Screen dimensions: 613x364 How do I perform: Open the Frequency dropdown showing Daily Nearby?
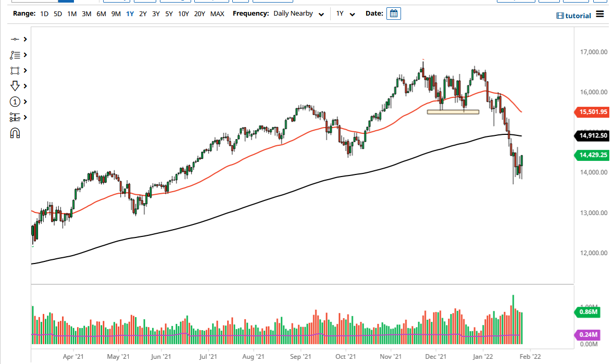[x=298, y=14]
